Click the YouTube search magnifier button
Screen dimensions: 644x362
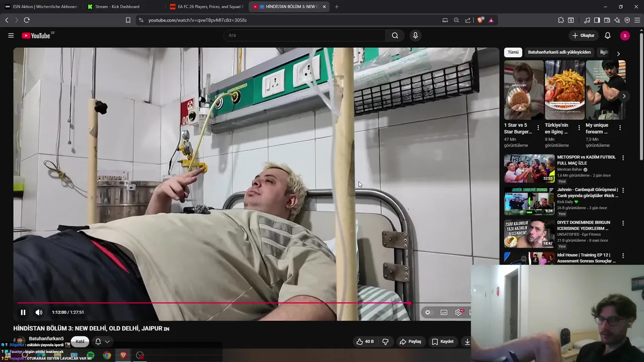[395, 35]
